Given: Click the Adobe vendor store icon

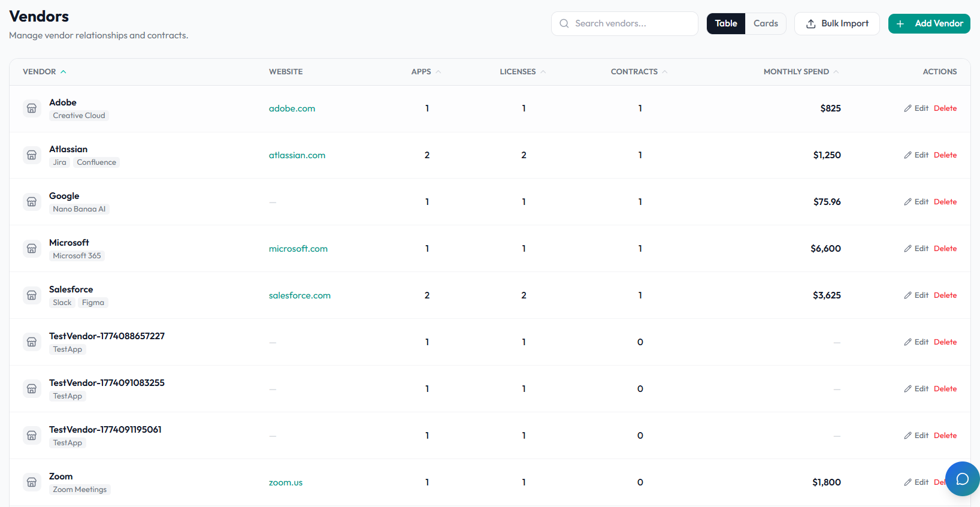Looking at the screenshot, I should click(32, 108).
